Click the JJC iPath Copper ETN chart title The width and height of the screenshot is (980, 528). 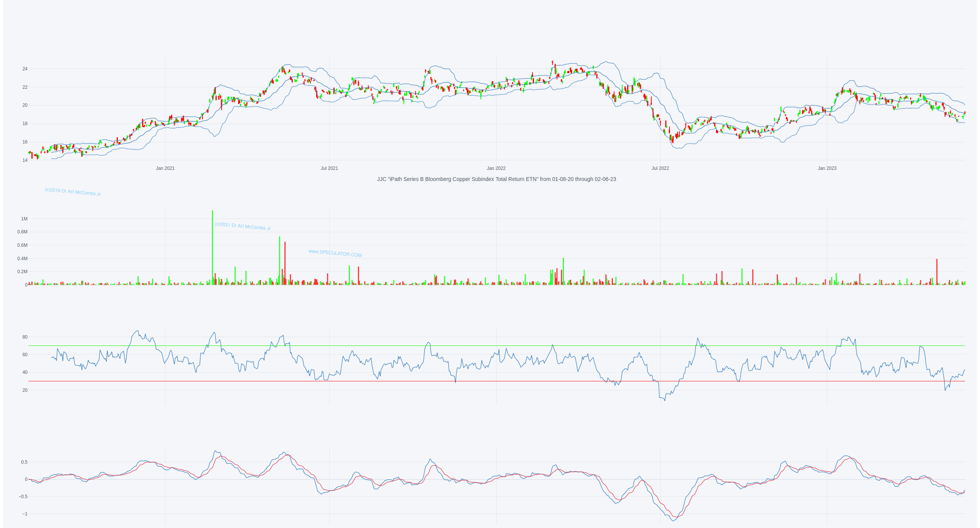point(497,179)
